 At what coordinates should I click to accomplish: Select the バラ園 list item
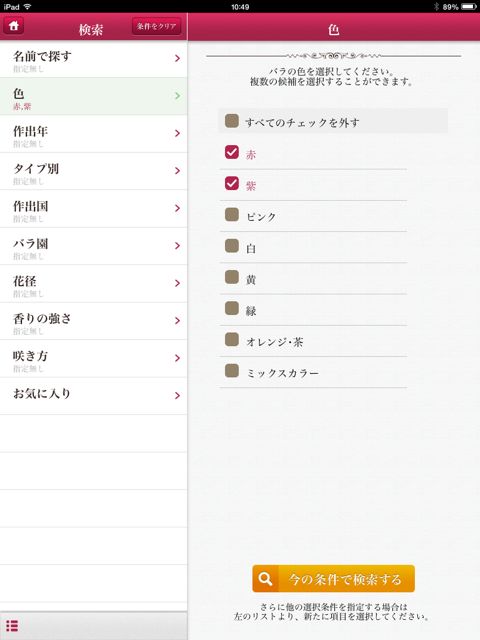point(93,247)
